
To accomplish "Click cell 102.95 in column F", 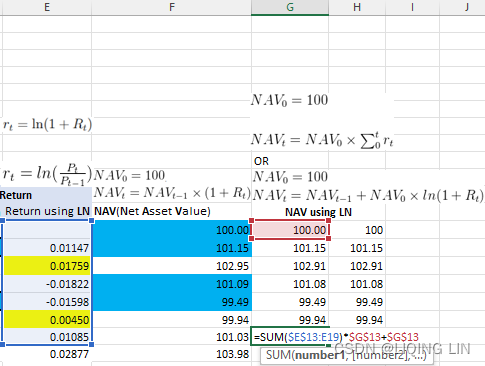I will coord(172,266).
